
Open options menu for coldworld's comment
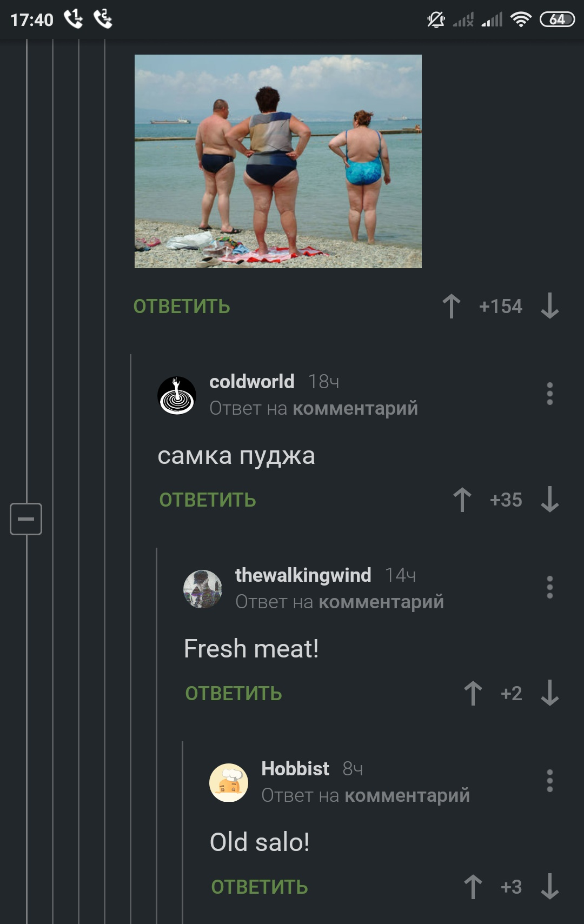click(x=549, y=394)
